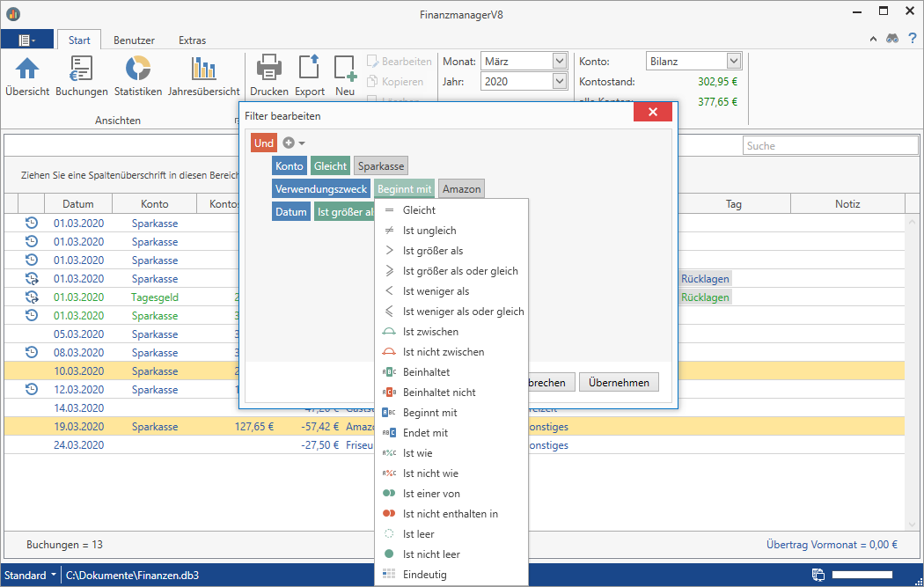This screenshot has width=924, height=587.
Task: Select 'Gleicht' from the operator list
Action: click(x=451, y=210)
